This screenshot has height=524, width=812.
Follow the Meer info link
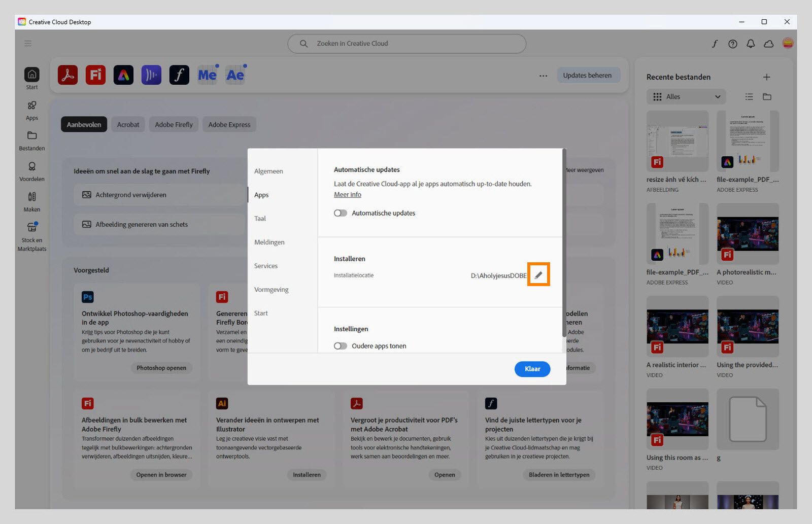click(x=348, y=194)
